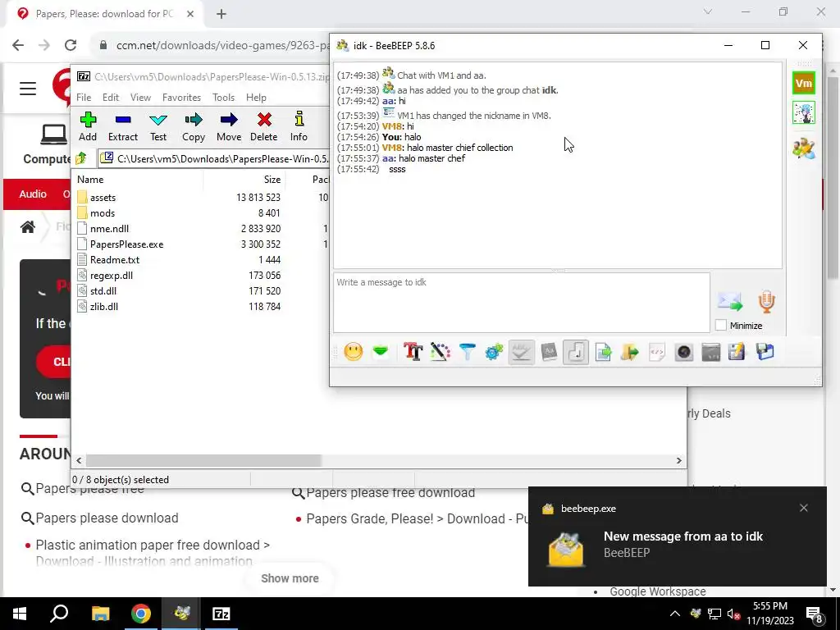Open the Favorites menu in 7-Zip
This screenshot has height=630, width=840.
click(x=181, y=98)
